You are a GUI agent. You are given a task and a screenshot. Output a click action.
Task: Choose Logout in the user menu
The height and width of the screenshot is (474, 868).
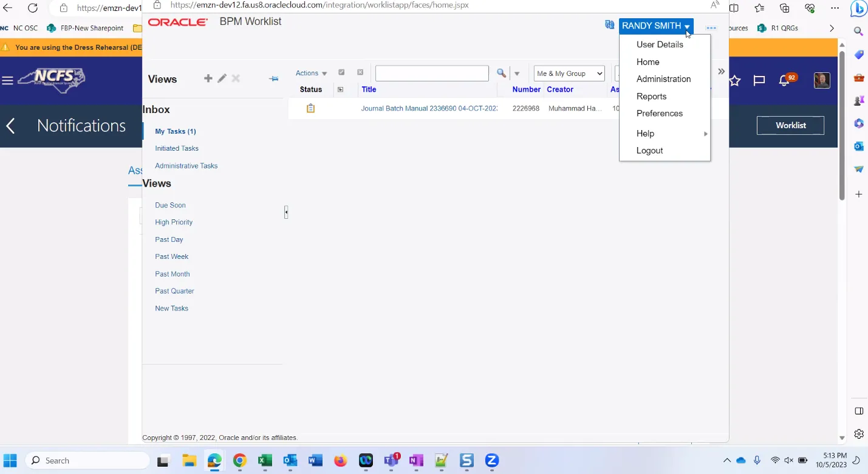(649, 151)
